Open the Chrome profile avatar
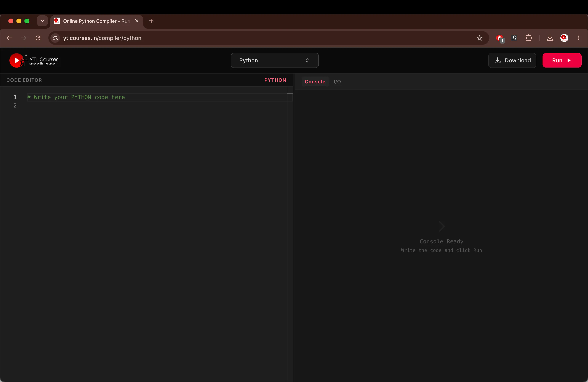The height and width of the screenshot is (382, 588). [564, 38]
